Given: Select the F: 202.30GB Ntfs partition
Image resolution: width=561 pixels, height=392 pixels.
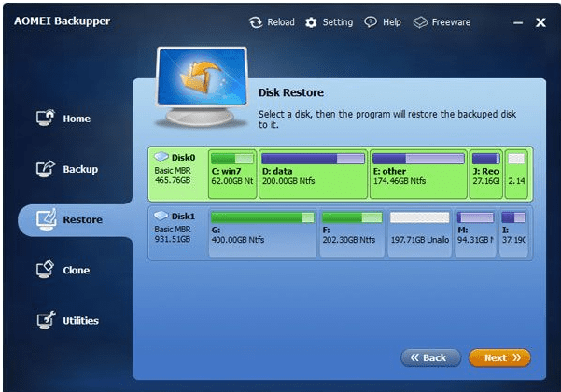Looking at the screenshot, I should pos(352,232).
